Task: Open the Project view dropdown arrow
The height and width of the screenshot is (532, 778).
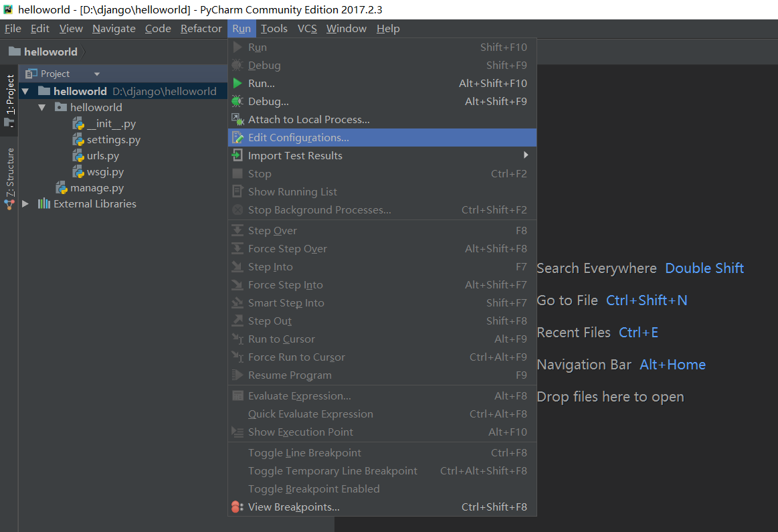Action: (x=97, y=74)
